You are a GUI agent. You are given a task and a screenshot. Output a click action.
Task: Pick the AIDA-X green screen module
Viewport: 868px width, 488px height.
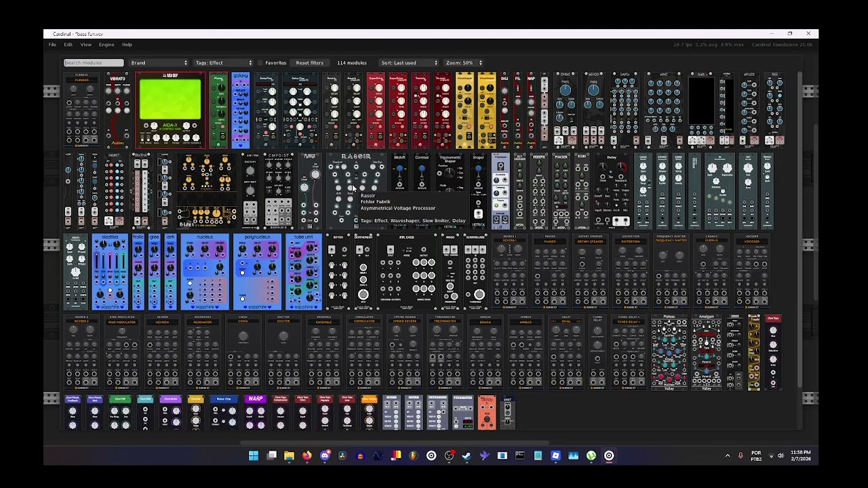[x=170, y=110]
